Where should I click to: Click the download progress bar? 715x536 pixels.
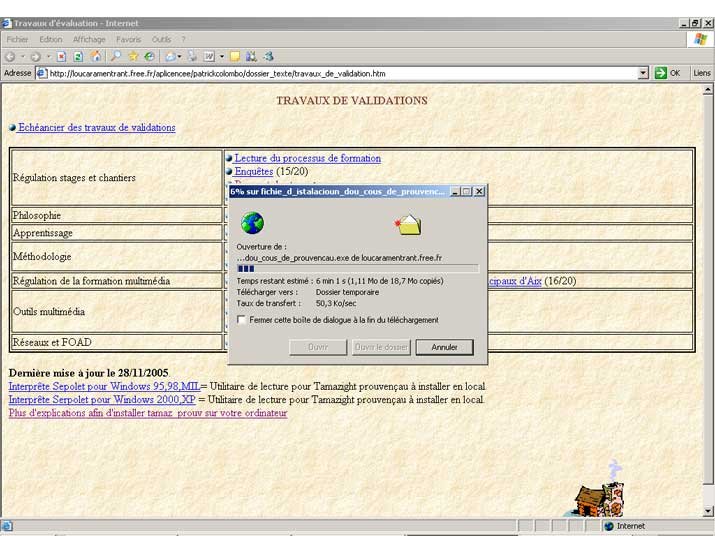point(358,269)
